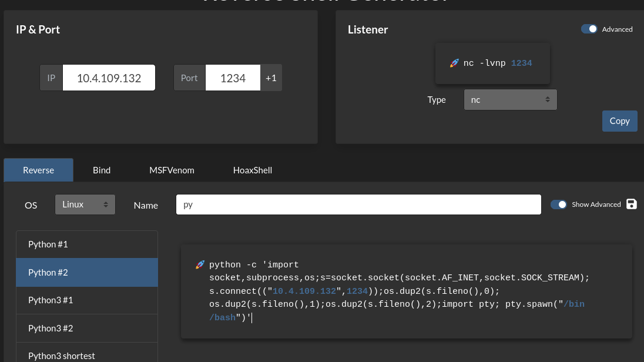Screen dimensions: 644x362
Task: Select the Python3 shortest payload
Action: [x=86, y=353]
